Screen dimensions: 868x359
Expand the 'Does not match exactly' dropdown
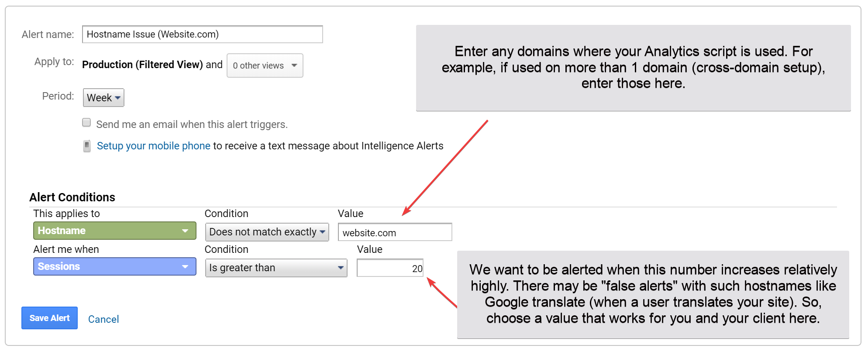click(267, 232)
